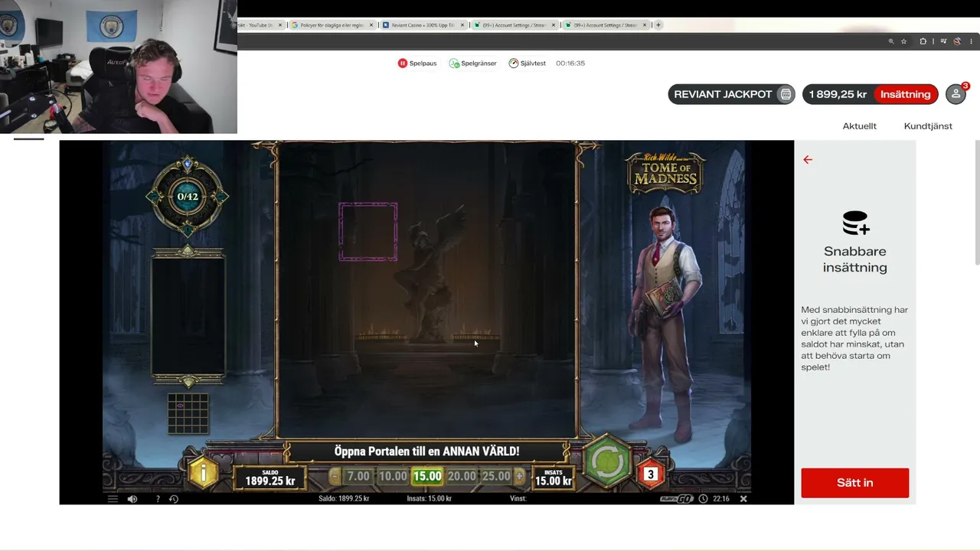Switch to the second Account Settings tab
The width and height of the screenshot is (980, 551).
pos(605,25)
